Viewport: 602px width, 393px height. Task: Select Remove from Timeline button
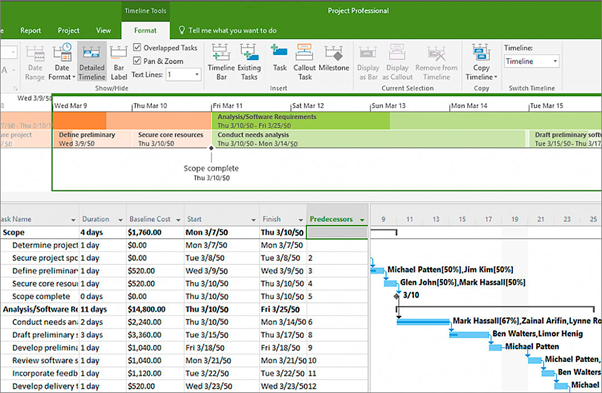click(x=436, y=61)
